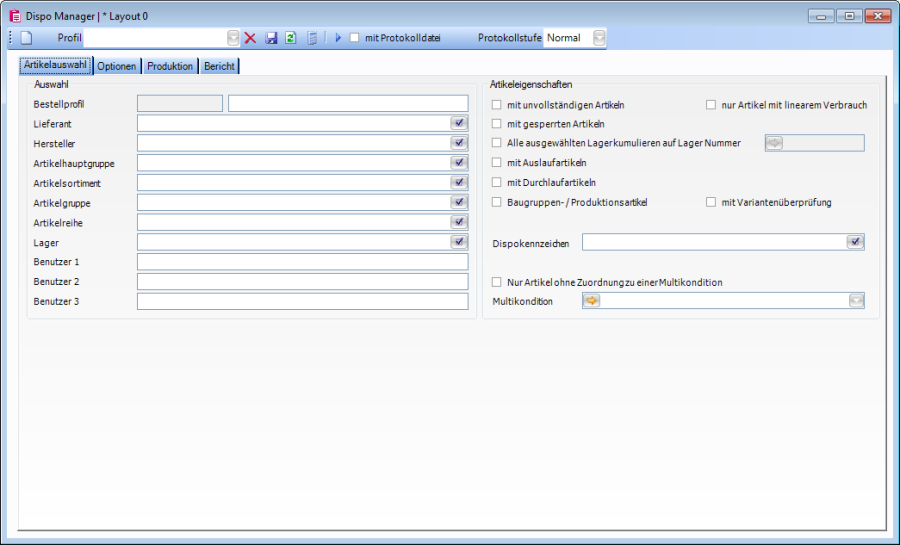Check 'mit gesperrten Artikeln' option

click(497, 124)
